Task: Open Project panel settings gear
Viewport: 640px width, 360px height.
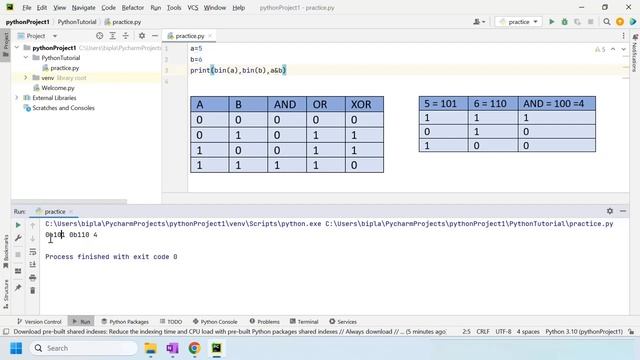Action: (x=142, y=36)
